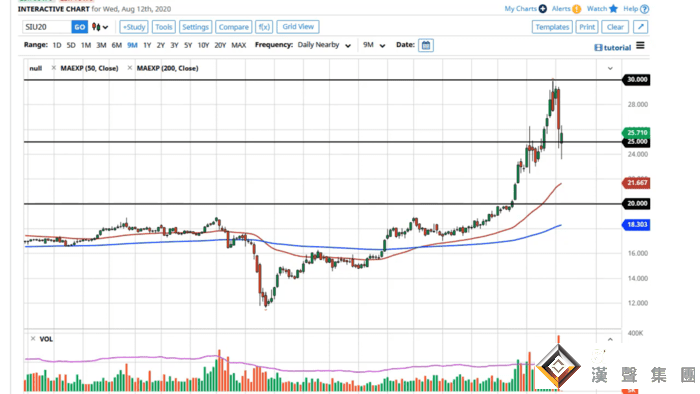Click the green 25.710 last price label

click(637, 133)
